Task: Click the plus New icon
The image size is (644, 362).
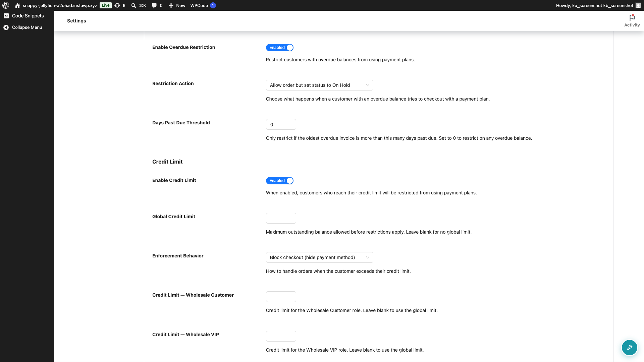Action: (x=171, y=5)
